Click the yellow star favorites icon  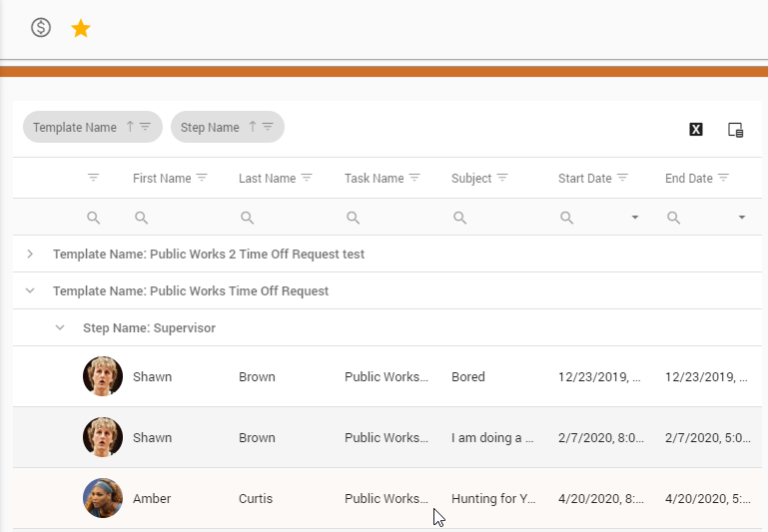(81, 28)
